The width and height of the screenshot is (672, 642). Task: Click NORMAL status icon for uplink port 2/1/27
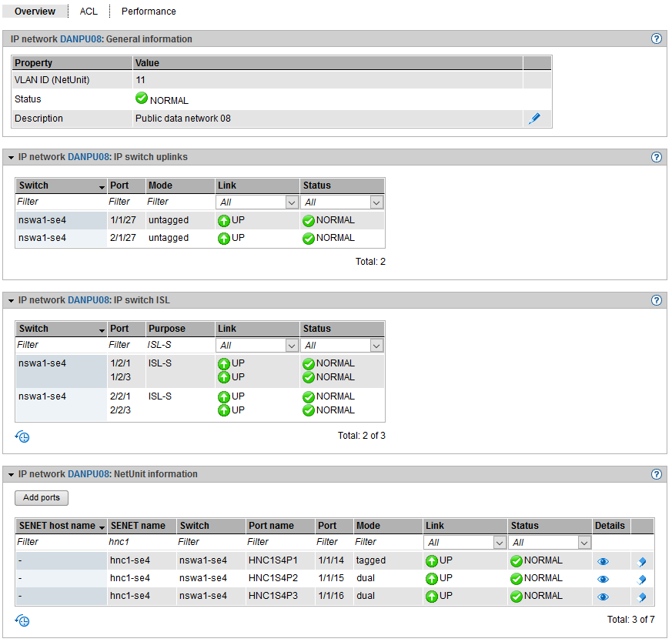pyautogui.click(x=309, y=239)
